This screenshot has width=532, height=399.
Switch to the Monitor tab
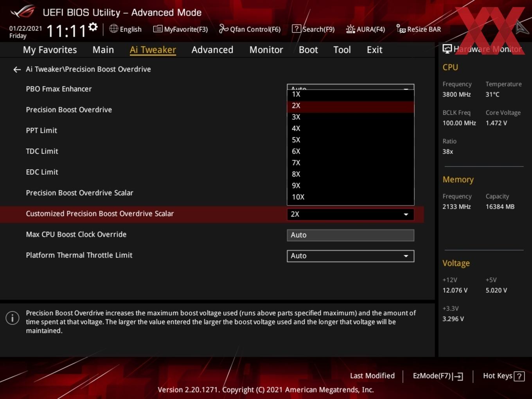coord(266,50)
